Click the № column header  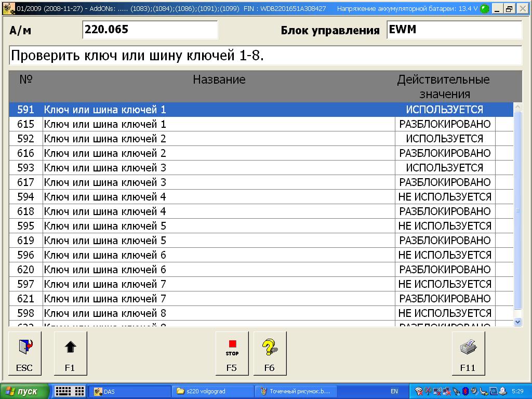(x=26, y=79)
